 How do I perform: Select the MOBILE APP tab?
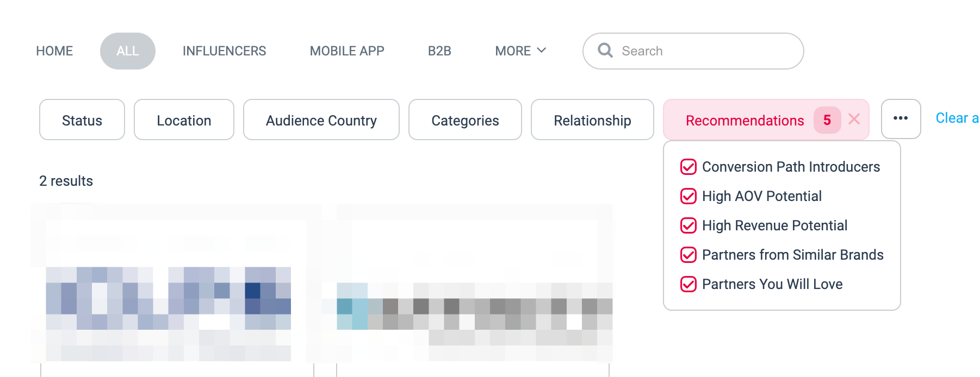click(x=347, y=51)
